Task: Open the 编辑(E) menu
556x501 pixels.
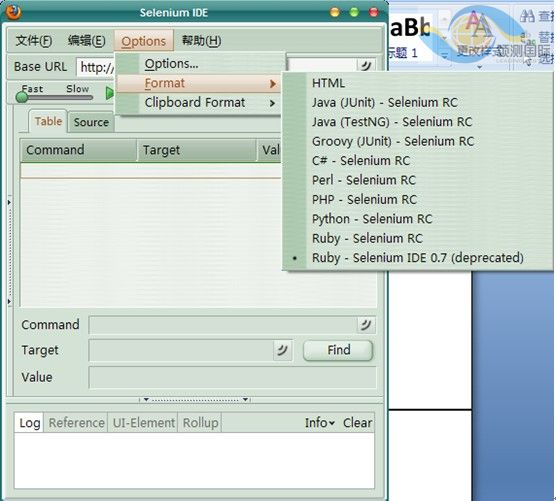Action: (x=87, y=41)
